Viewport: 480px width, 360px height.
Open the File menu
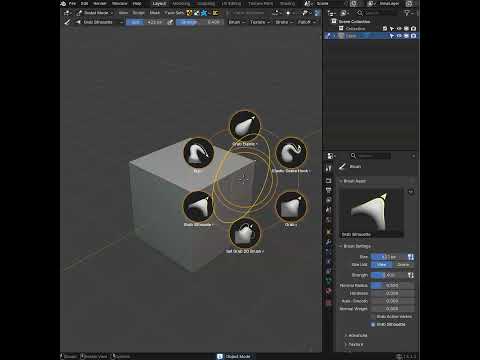(x=72, y=4)
